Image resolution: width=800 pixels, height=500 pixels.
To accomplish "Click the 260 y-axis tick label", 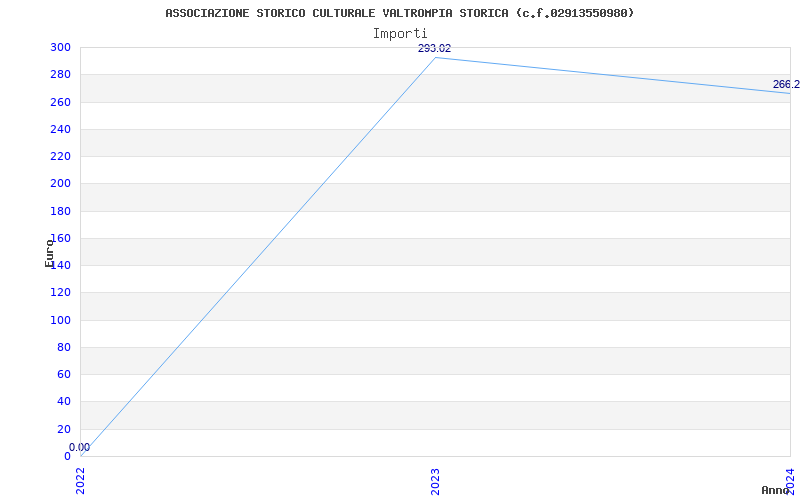I will pos(60,102).
